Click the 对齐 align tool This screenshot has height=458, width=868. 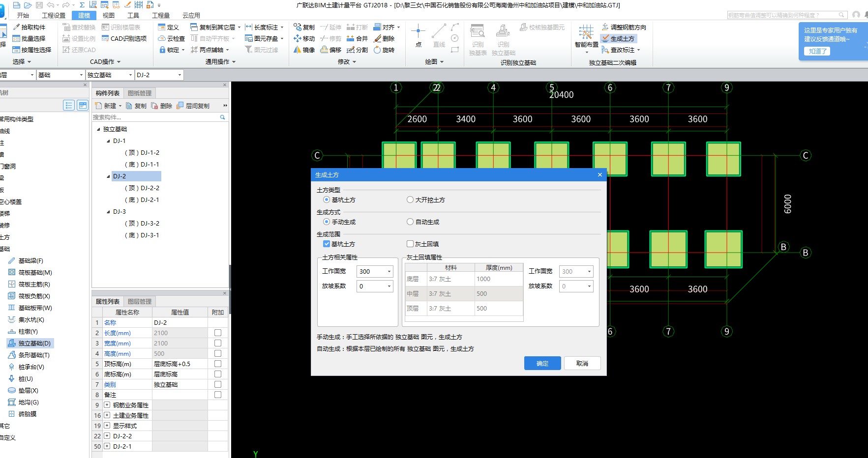click(387, 27)
